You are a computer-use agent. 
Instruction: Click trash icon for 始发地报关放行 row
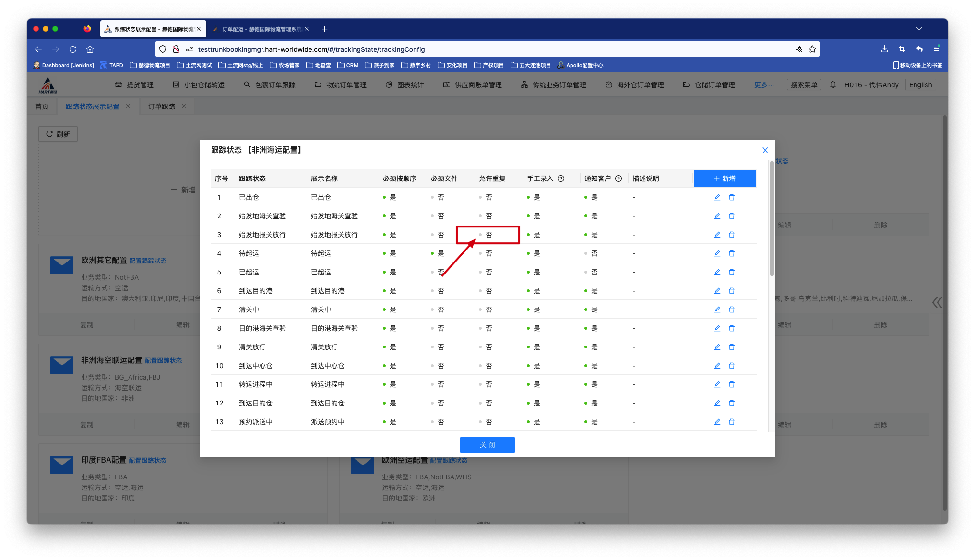732,235
